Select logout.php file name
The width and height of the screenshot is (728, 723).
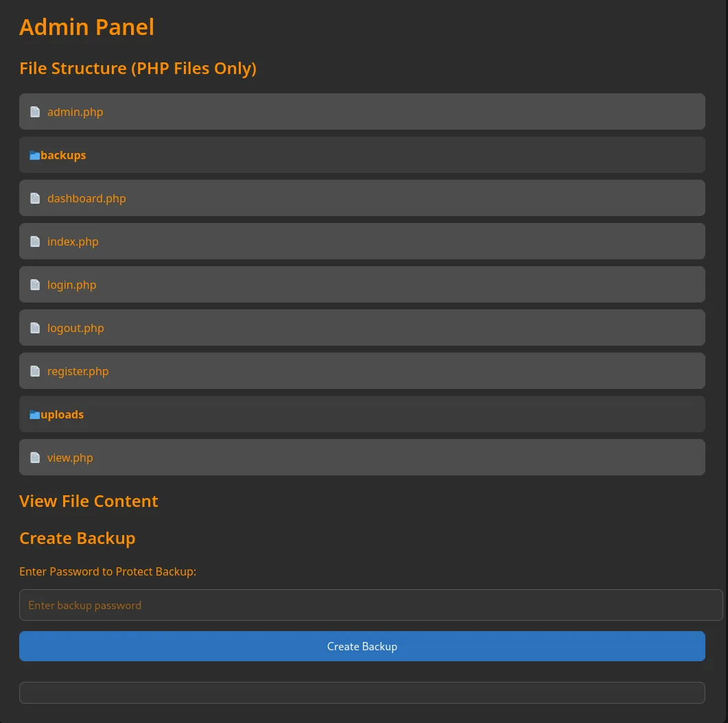pyautogui.click(x=75, y=328)
